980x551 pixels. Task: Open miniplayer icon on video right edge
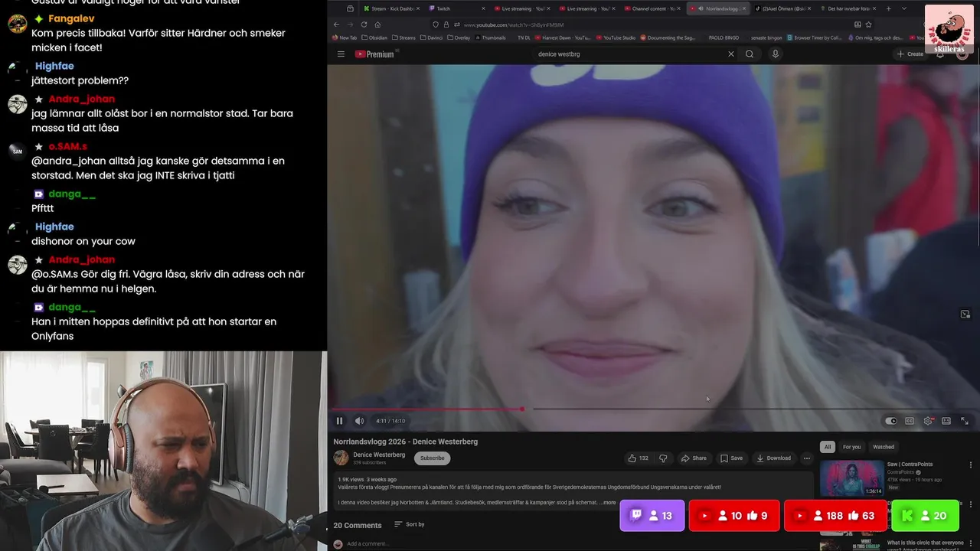pos(965,315)
